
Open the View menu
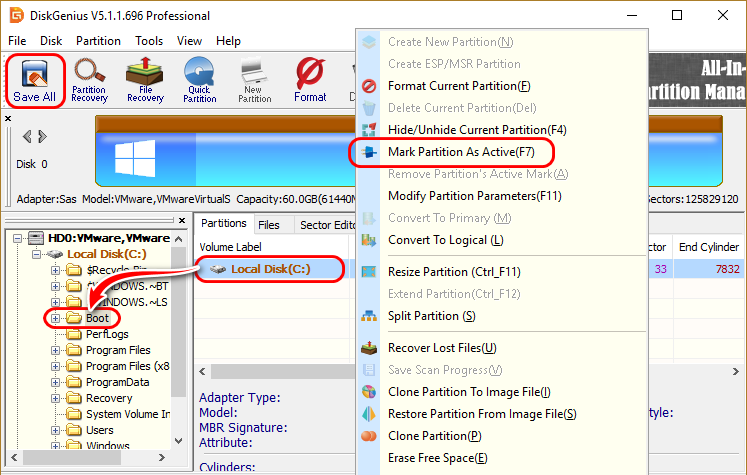[189, 41]
